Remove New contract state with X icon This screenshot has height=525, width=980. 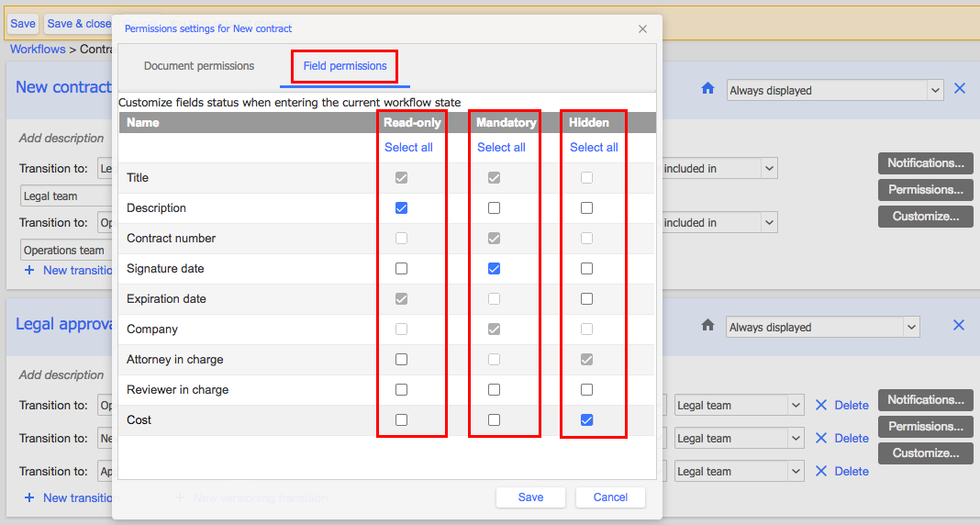coord(959,89)
